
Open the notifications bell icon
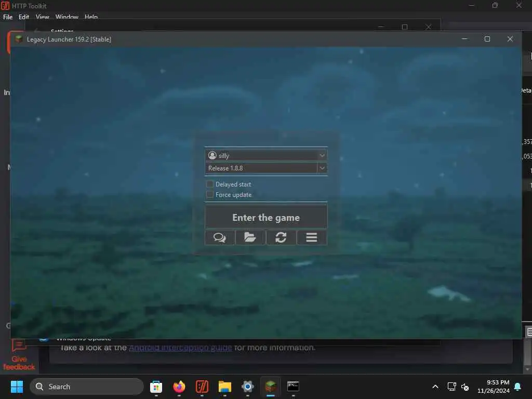pyautogui.click(x=518, y=387)
